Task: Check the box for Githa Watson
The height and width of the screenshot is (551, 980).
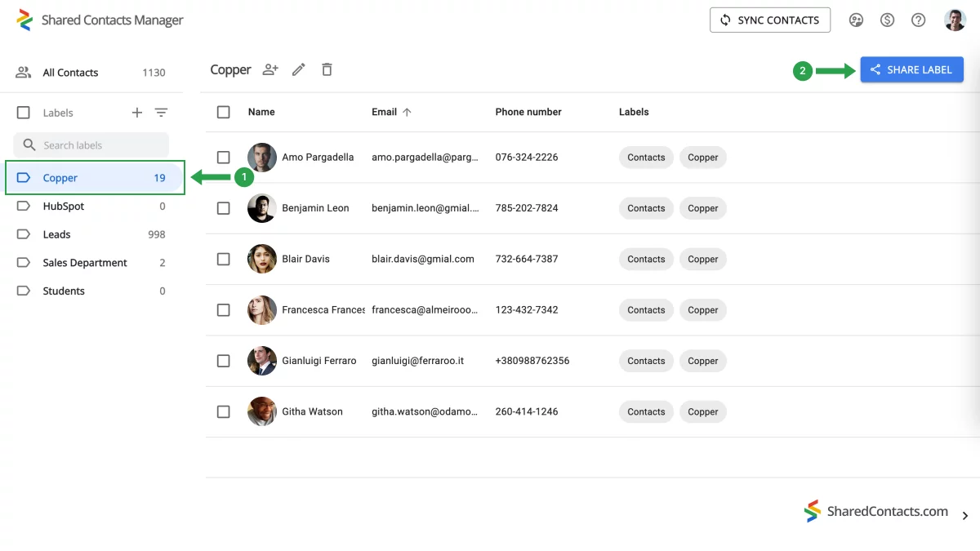Action: coord(224,411)
